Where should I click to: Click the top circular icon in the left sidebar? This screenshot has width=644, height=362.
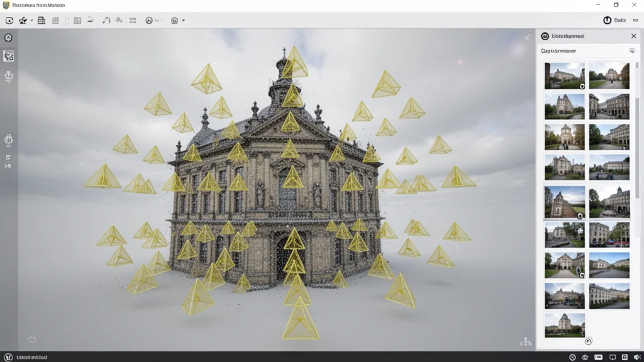[9, 38]
